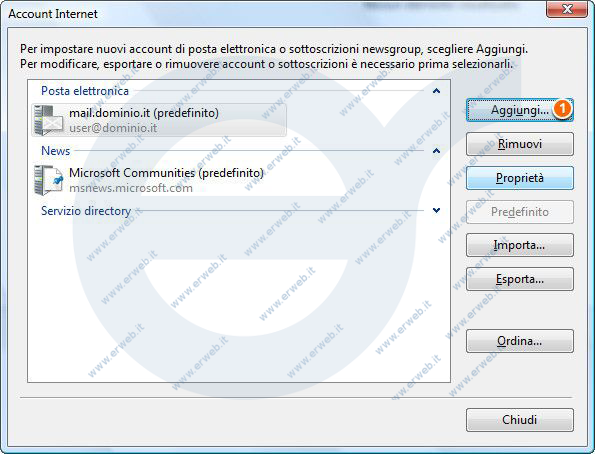The width and height of the screenshot is (595, 454).
Task: Click the Predefinito button
Action: (519, 211)
